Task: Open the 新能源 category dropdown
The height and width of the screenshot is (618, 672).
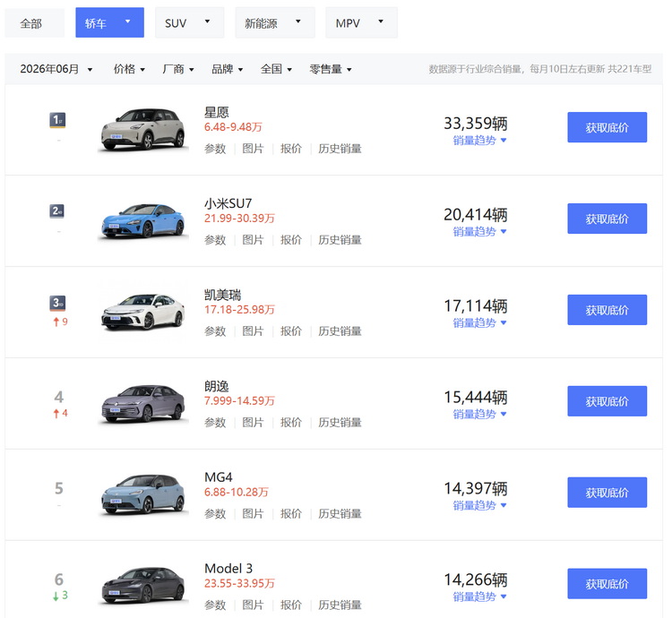Action: tap(275, 22)
